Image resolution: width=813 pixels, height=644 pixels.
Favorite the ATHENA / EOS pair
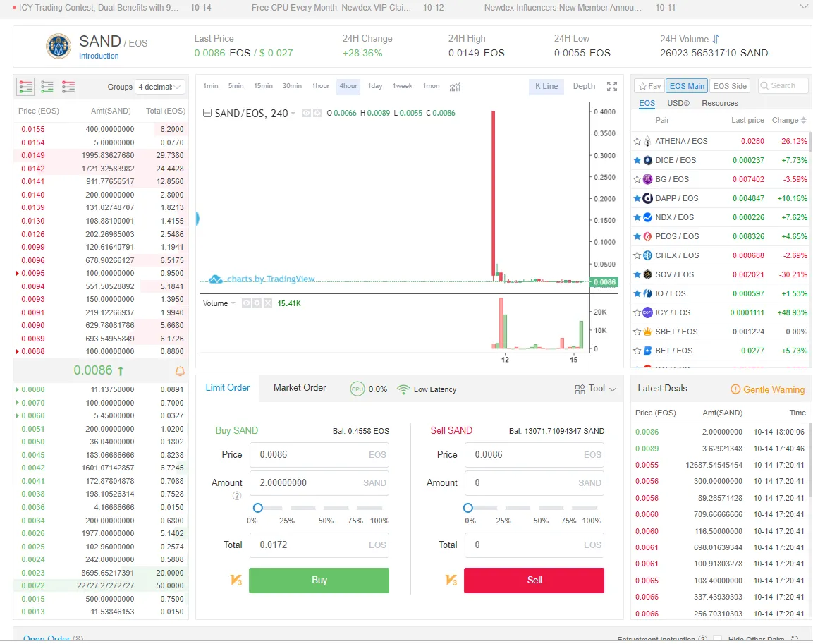(637, 141)
